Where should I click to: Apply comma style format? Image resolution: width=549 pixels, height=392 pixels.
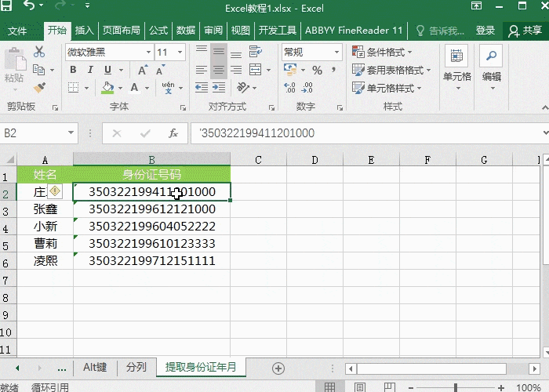pos(334,69)
